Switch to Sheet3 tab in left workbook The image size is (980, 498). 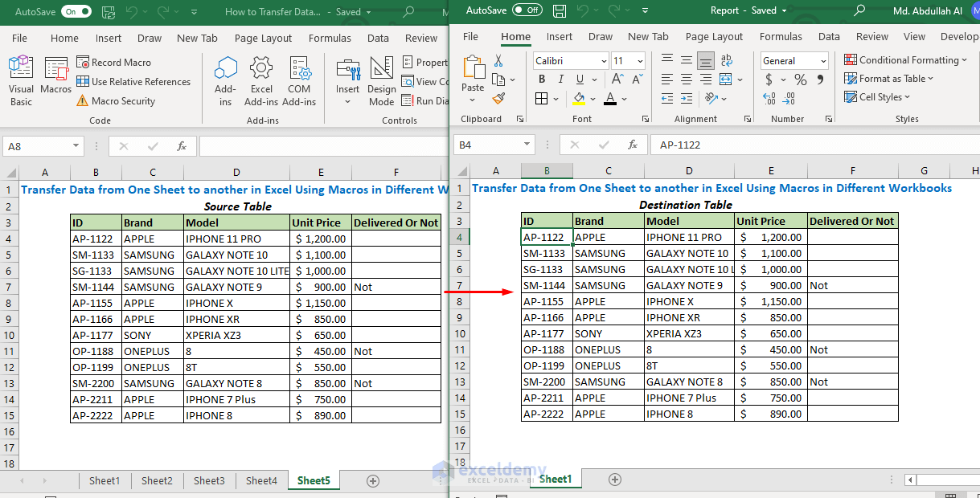pos(209,481)
